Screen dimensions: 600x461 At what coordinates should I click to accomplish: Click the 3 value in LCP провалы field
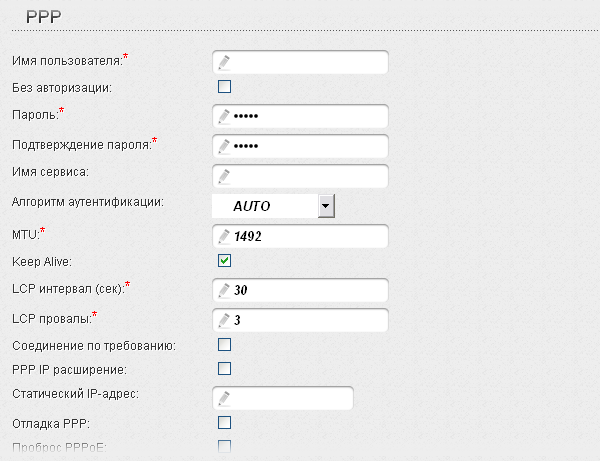pos(237,321)
